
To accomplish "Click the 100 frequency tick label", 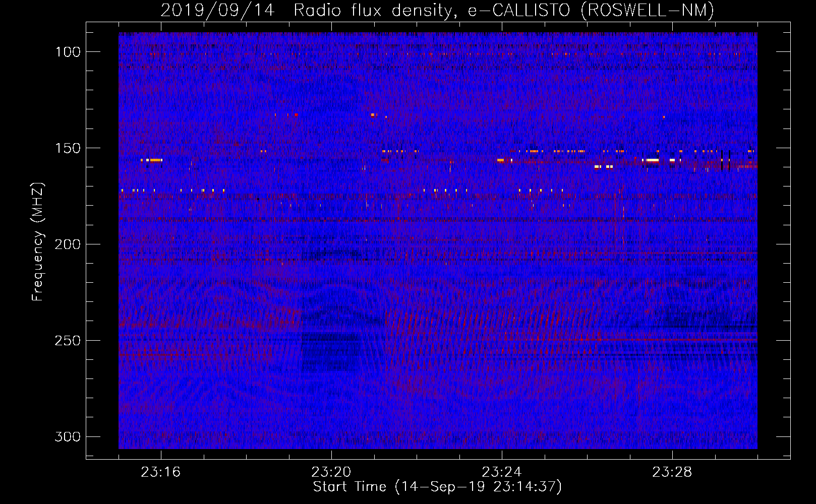I will [68, 52].
